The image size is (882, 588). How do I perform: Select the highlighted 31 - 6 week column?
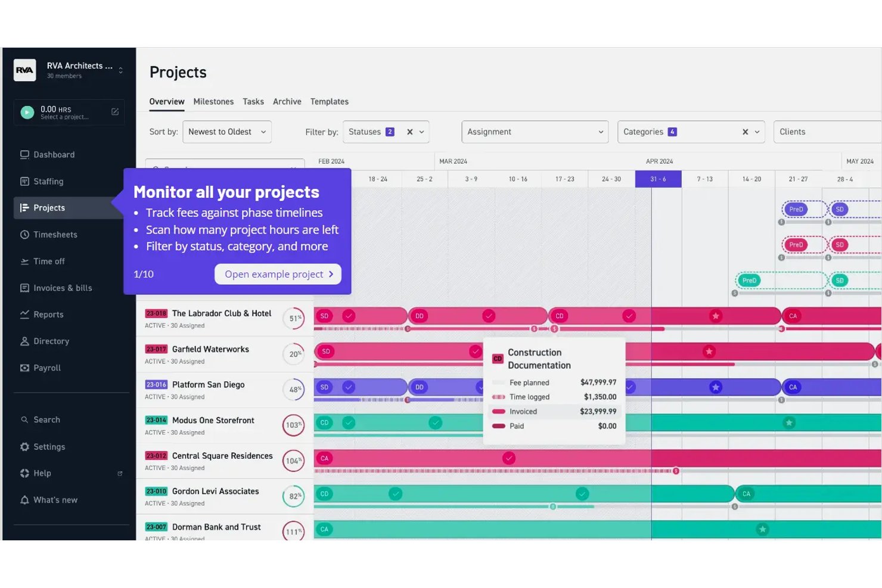pos(658,179)
